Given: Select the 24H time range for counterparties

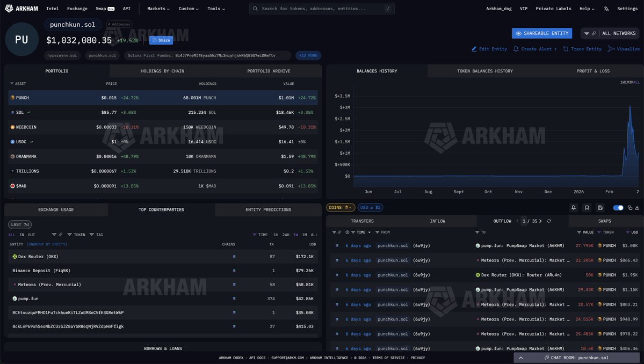Looking at the screenshot, I should coord(286,235).
